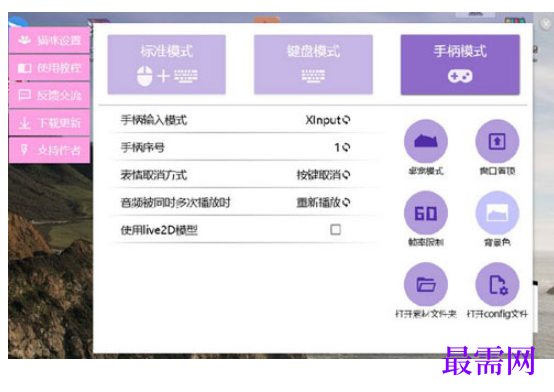Open the 帧率限制 60 frame limit icon
The width and height of the screenshot is (554, 392).
426,213
